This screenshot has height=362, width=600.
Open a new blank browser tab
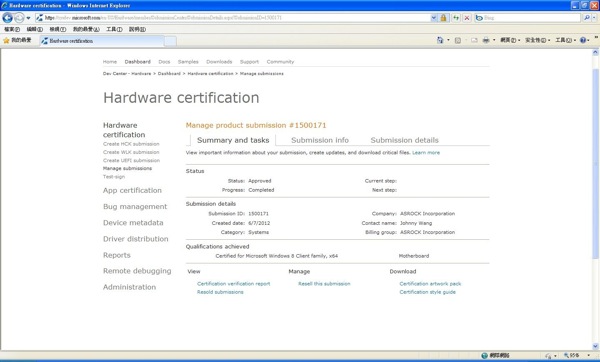click(170, 41)
